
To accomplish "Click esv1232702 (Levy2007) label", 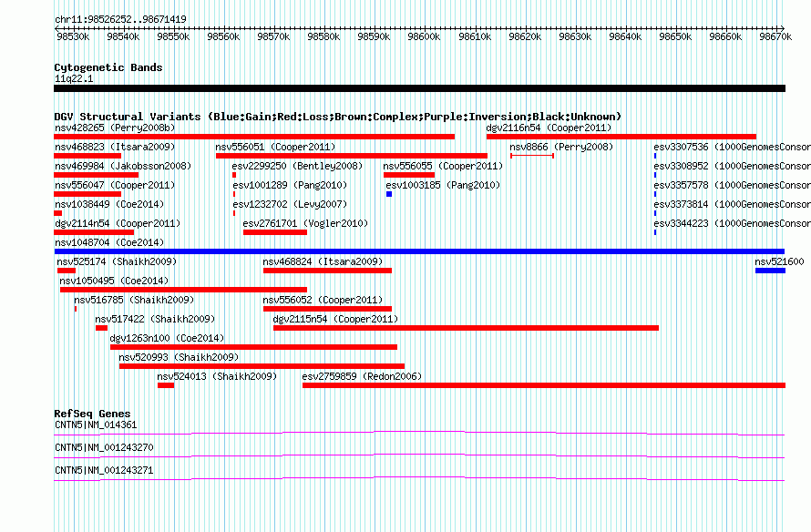I will 290,204.
